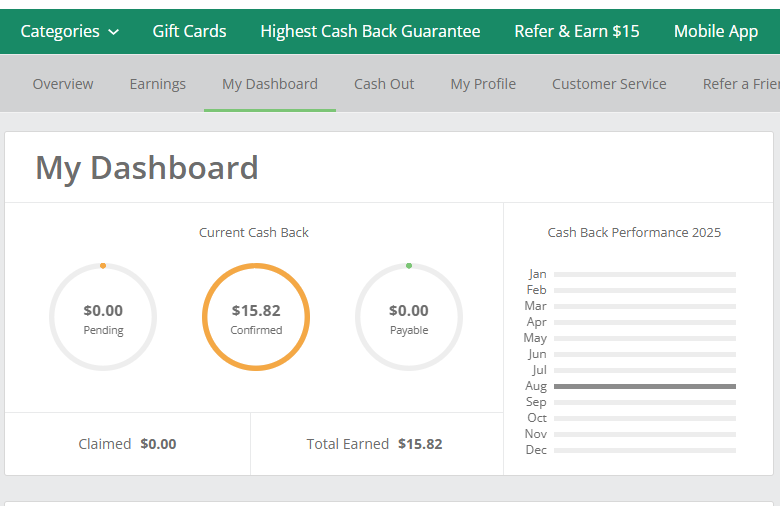This screenshot has width=780, height=506.
Task: Click the Pending cash back circle
Action: (x=103, y=317)
